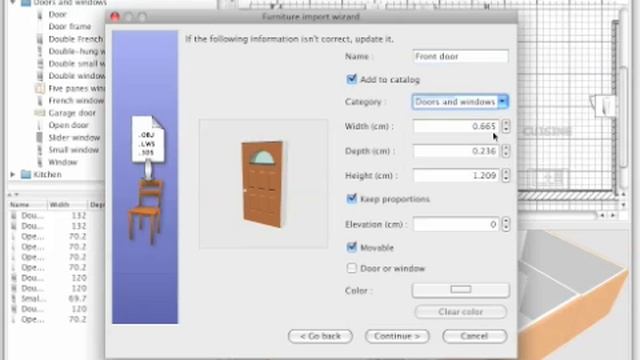Click the Double French window item icon
640x360 pixels.
click(x=40, y=39)
